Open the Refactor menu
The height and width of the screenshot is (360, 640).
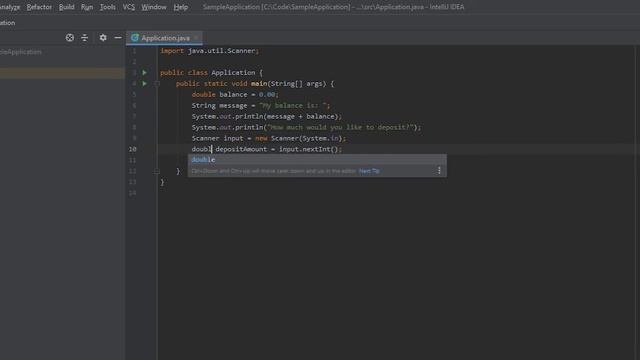click(39, 7)
